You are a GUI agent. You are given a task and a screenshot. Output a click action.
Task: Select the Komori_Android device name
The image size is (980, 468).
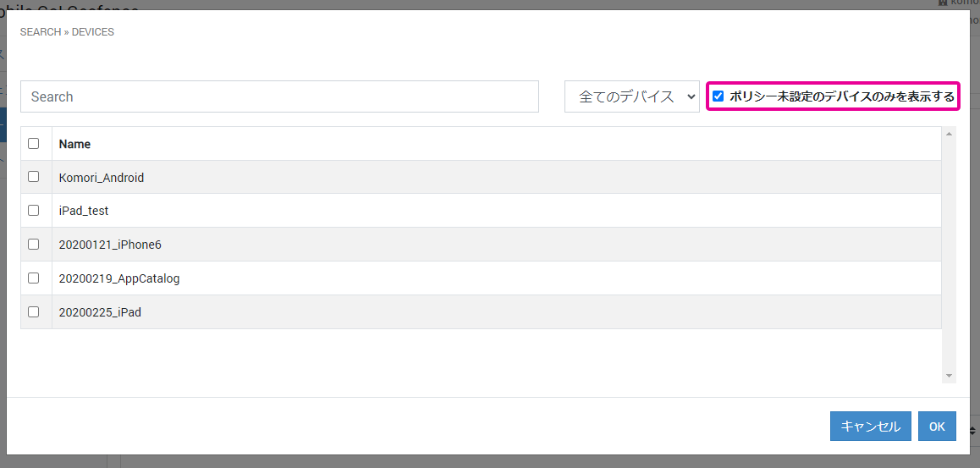(102, 178)
